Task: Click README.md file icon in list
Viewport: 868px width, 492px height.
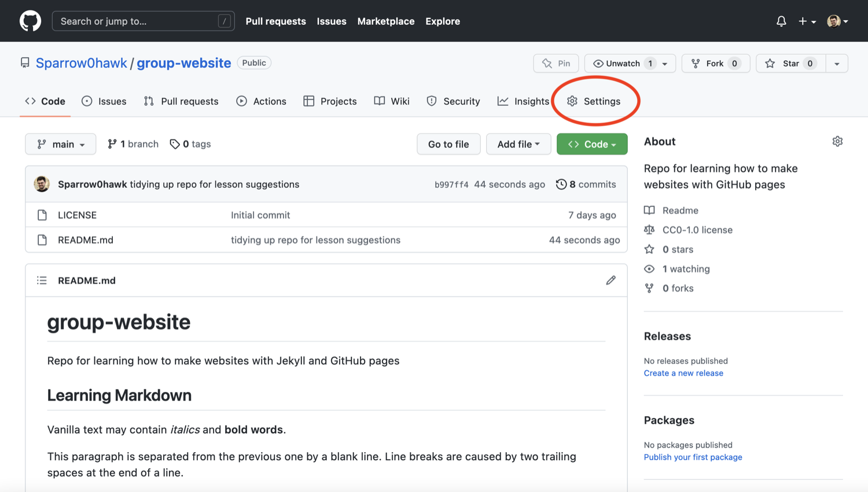Action: pyautogui.click(x=42, y=240)
